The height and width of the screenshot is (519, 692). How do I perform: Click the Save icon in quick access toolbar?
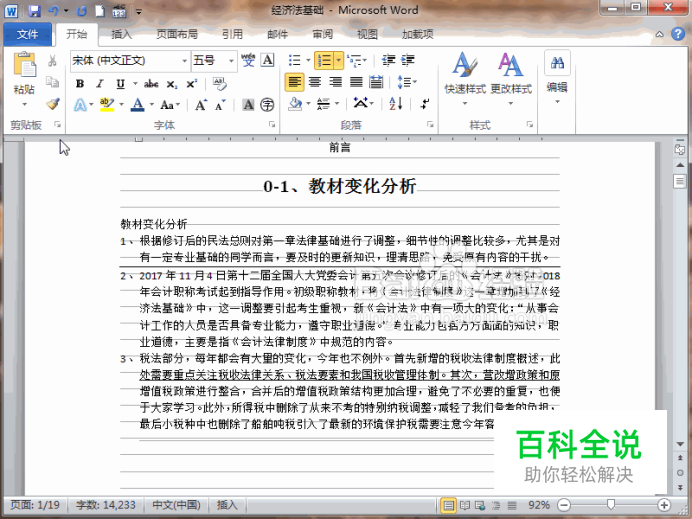point(34,11)
